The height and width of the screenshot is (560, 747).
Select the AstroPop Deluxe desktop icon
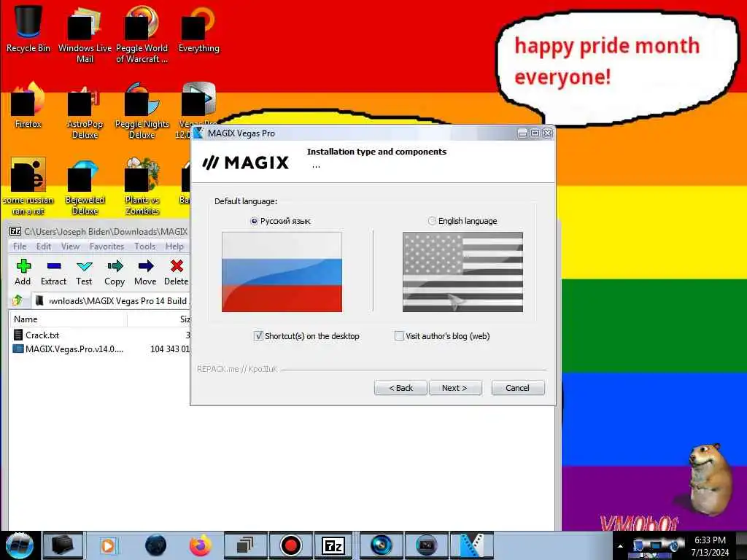click(85, 111)
